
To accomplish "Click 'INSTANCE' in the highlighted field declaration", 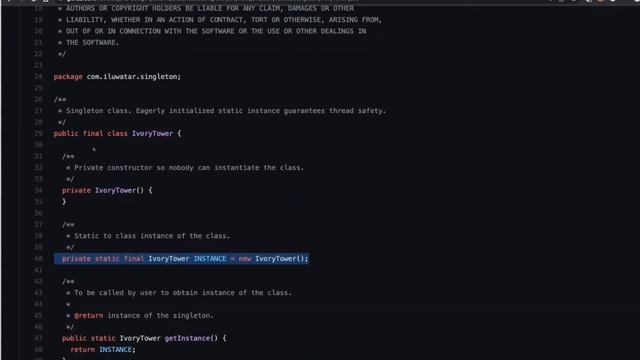I will click(x=210, y=259).
